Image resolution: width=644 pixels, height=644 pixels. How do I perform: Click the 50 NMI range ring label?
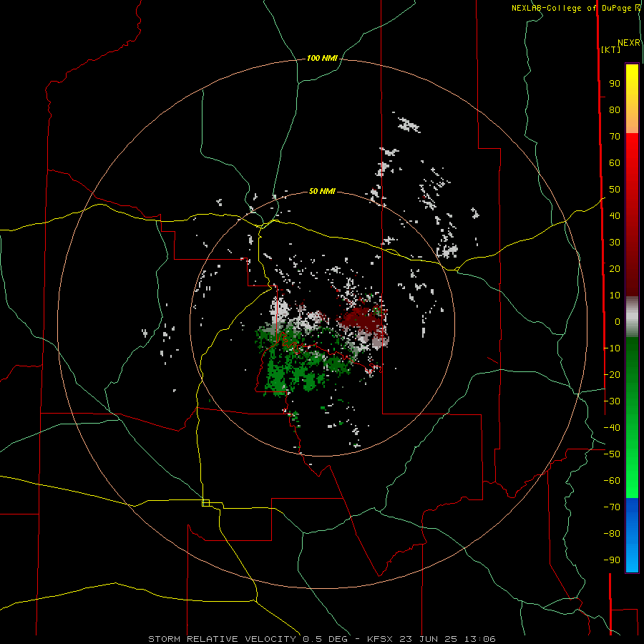(x=322, y=191)
